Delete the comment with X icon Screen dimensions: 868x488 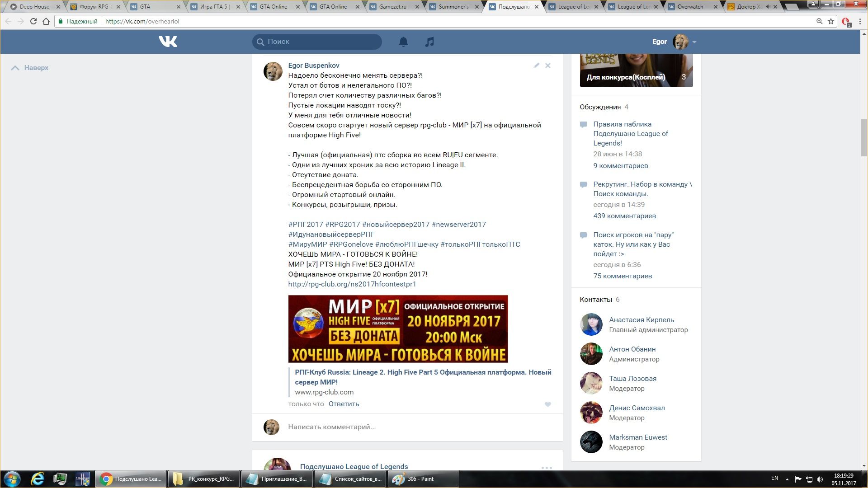click(x=547, y=66)
